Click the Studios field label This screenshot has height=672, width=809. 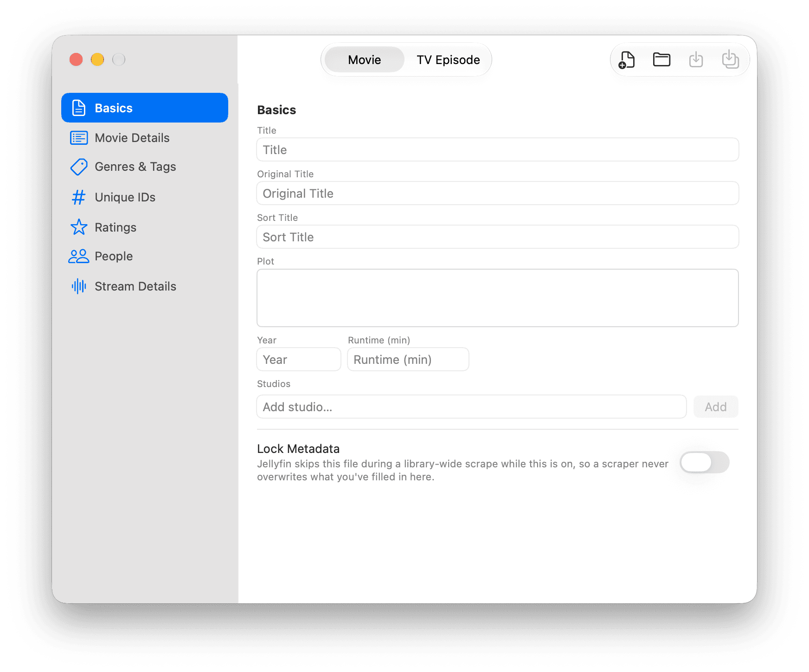274,384
